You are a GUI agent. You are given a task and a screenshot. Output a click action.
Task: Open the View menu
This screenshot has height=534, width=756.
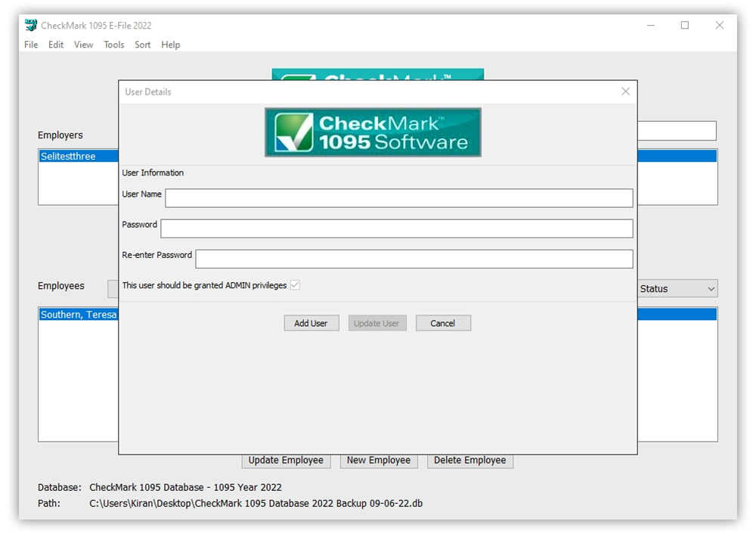point(83,45)
